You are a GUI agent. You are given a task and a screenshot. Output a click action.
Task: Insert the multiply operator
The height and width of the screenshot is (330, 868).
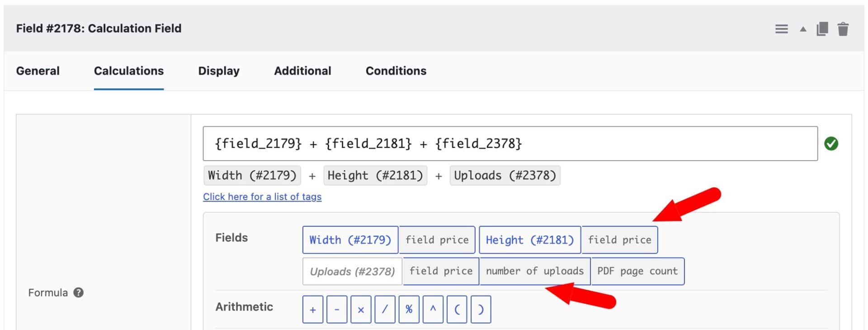[x=361, y=310]
